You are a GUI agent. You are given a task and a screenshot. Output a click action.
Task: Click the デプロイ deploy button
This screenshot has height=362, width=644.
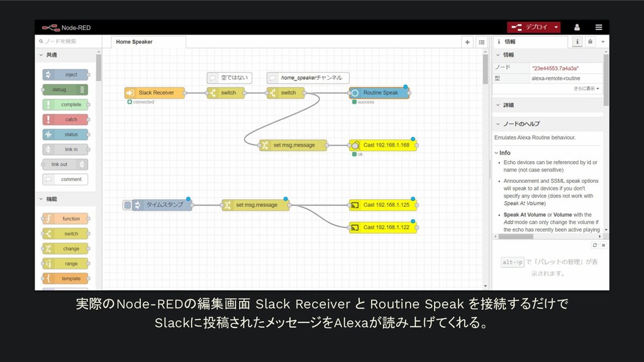tap(530, 27)
